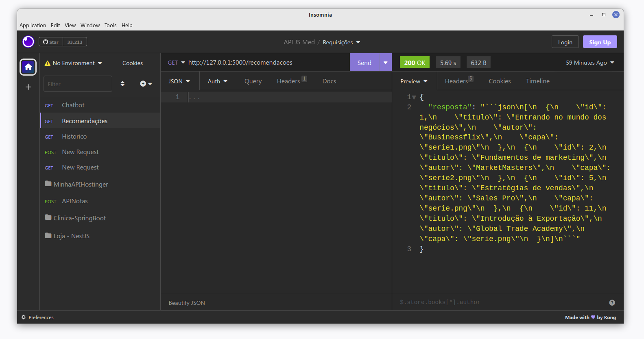Open the home dashboard icon
Viewport: 644px width, 339px height.
pyautogui.click(x=28, y=67)
